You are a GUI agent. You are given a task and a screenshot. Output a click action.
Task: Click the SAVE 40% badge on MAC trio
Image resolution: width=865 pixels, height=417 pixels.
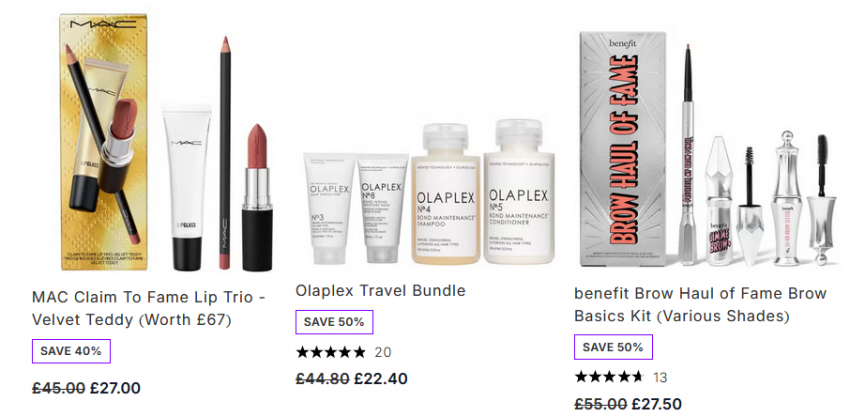71,351
